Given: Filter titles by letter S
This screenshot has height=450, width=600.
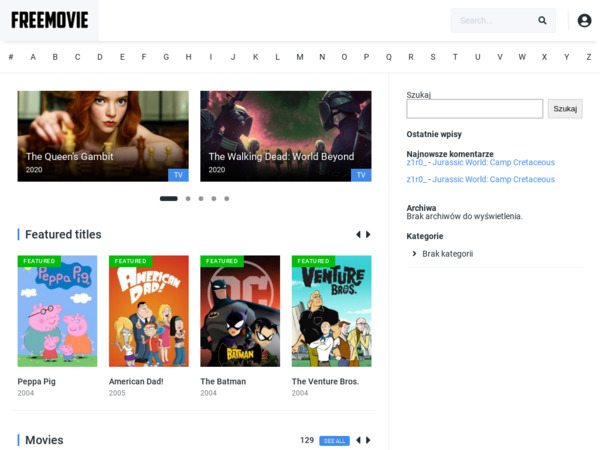Looking at the screenshot, I should [x=433, y=57].
